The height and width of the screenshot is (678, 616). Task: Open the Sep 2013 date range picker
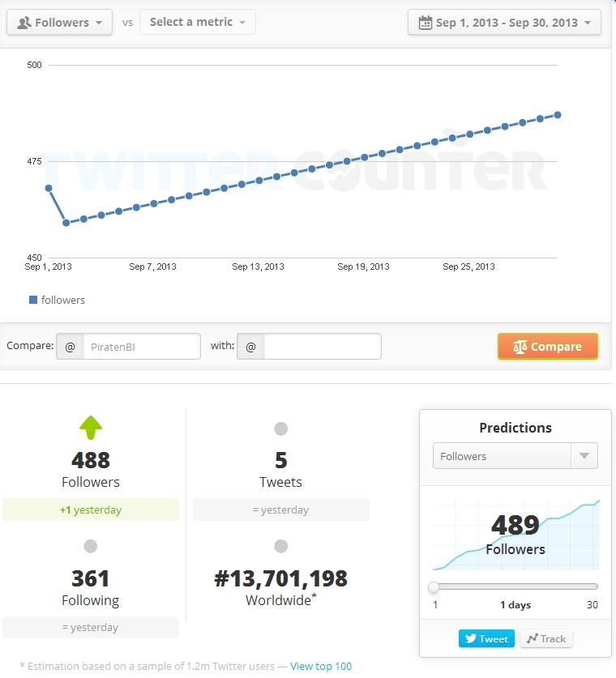(x=504, y=23)
